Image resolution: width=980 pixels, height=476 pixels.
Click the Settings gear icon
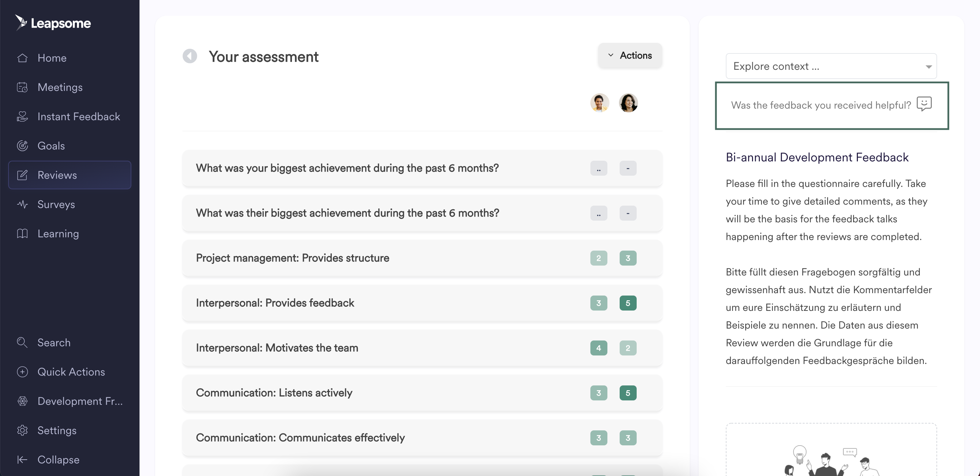22,430
